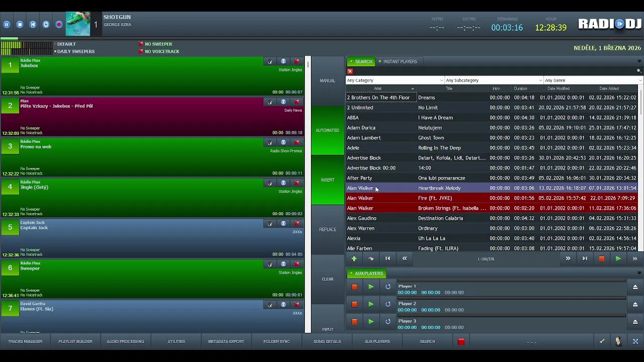Open track info for Jukebox item 1
This screenshot has height=362, width=644.
283,61
